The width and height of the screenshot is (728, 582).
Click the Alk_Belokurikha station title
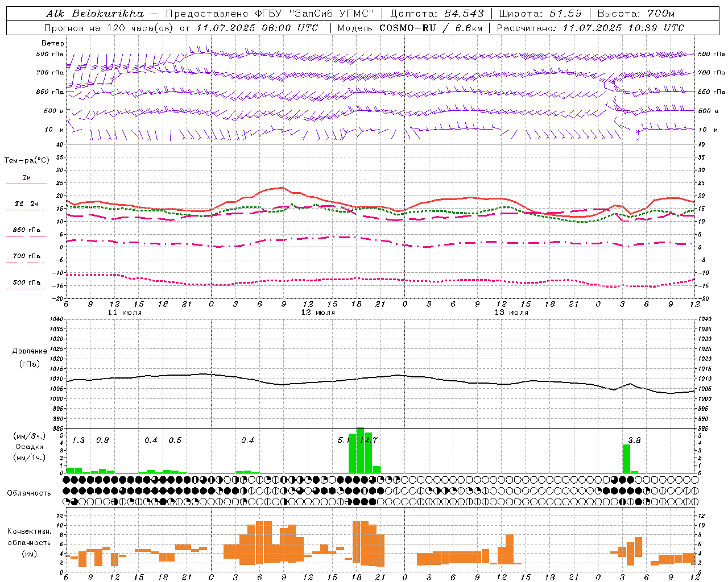(96, 14)
